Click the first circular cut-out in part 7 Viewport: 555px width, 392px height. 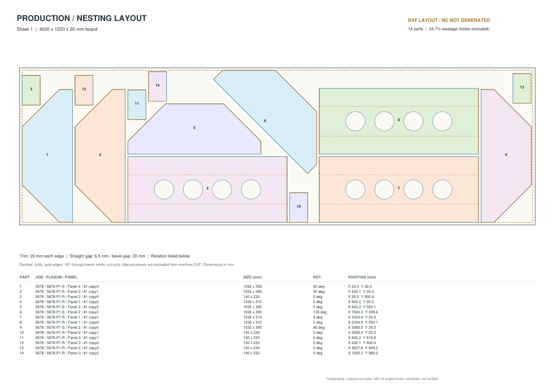click(356, 189)
